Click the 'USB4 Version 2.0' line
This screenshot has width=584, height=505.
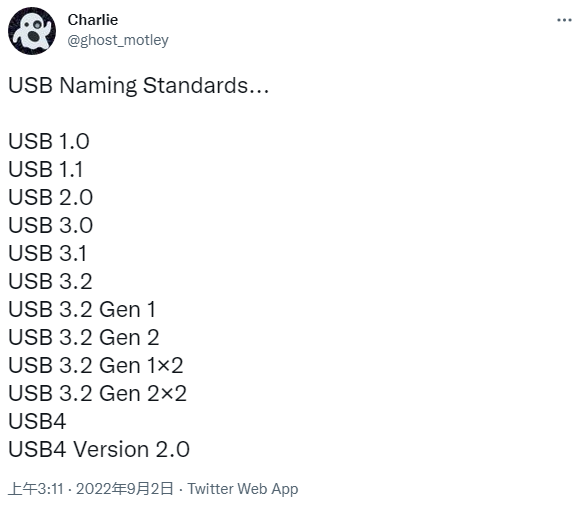click(99, 449)
